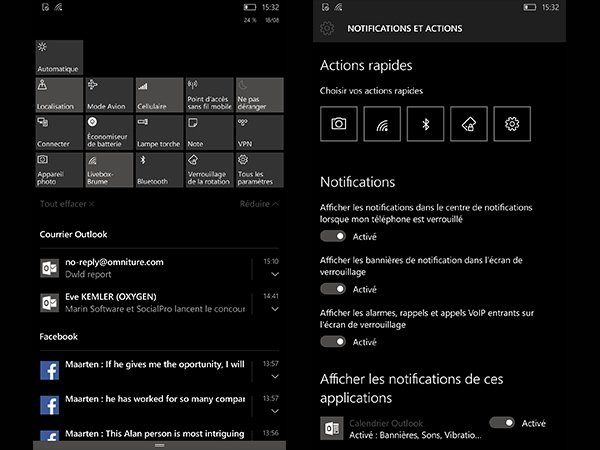Toggle the Localisation quick action tile
The image size is (600, 450).
59,95
